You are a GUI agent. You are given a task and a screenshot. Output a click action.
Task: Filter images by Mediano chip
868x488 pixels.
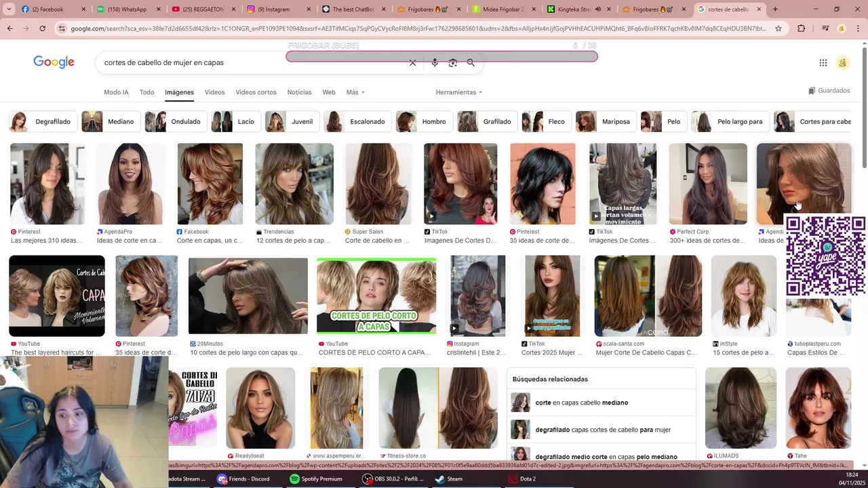(111, 121)
